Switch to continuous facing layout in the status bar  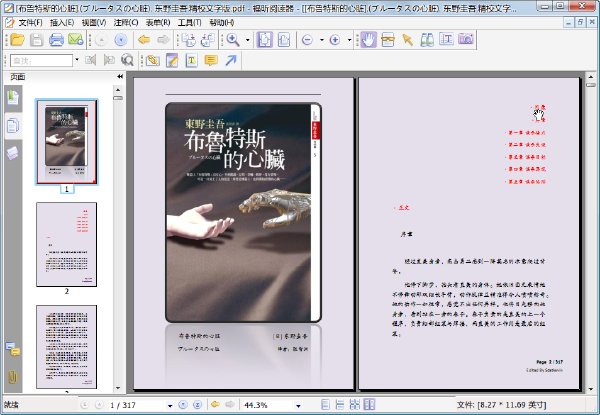(x=355, y=405)
